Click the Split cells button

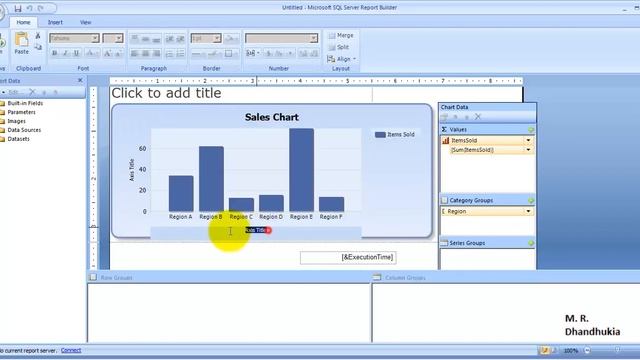click(339, 47)
